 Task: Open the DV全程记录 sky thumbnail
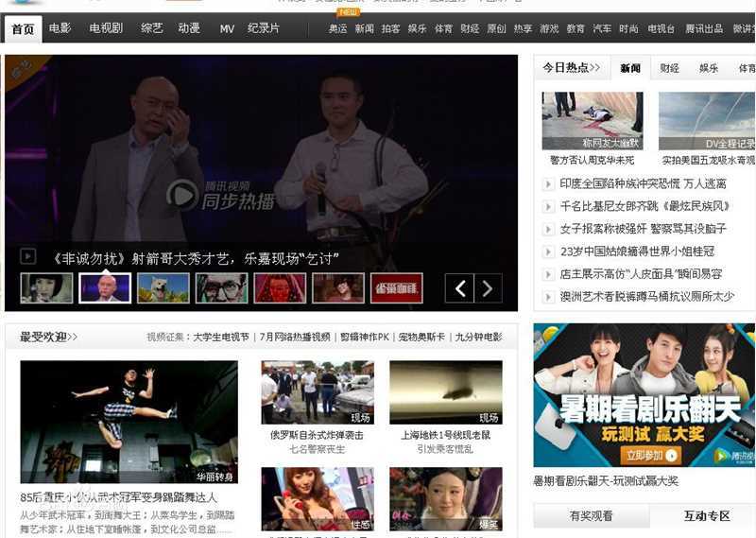707,121
